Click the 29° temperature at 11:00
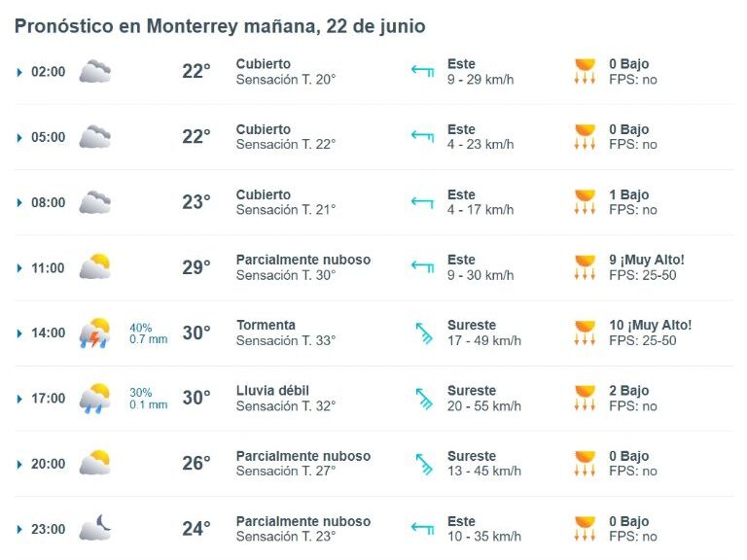747x560 pixels. point(196,267)
